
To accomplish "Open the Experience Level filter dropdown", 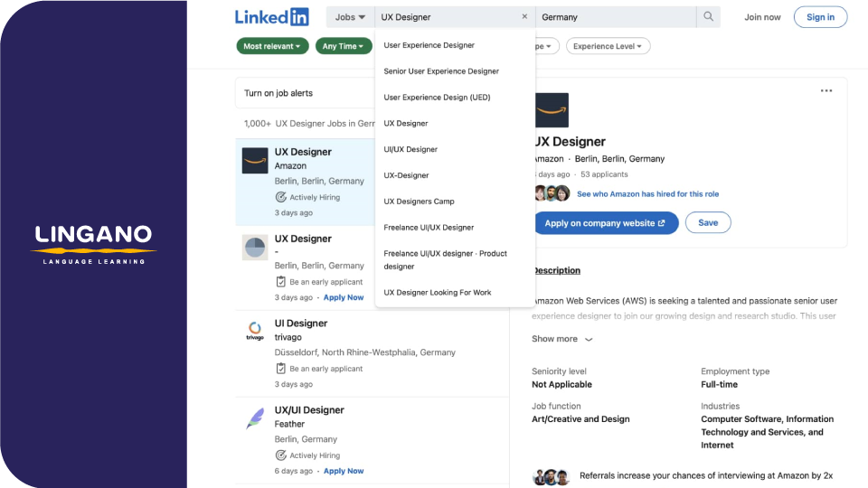I will (x=608, y=46).
